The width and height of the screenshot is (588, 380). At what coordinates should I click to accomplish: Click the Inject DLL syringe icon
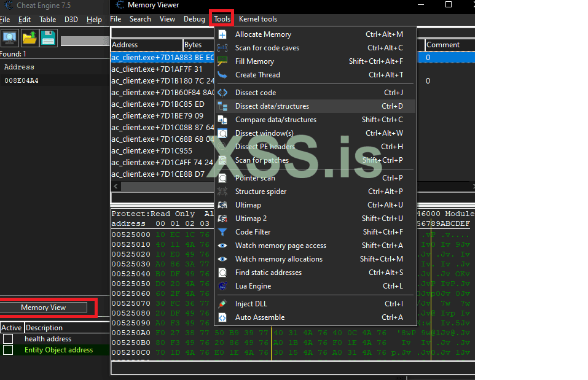pyautogui.click(x=222, y=304)
